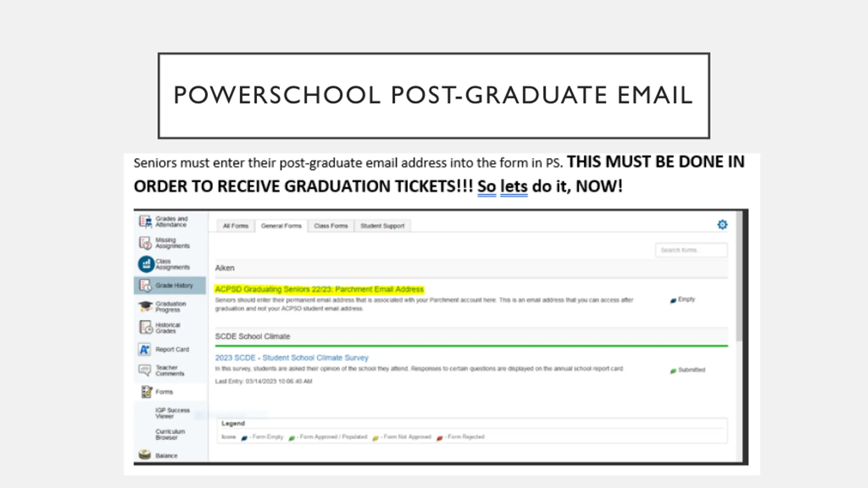Click the Graduation Progress sidebar label
This screenshot has width=868, height=488.
[171, 307]
